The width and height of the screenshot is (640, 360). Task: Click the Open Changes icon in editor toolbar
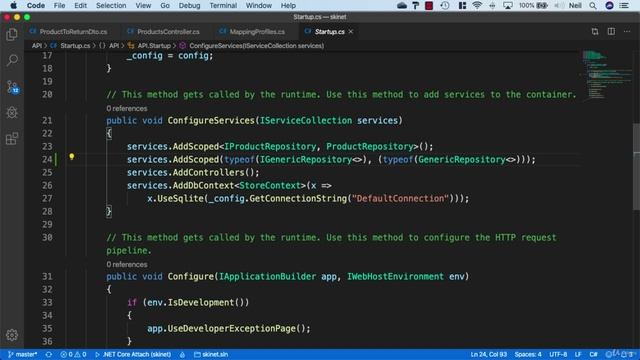595,31
